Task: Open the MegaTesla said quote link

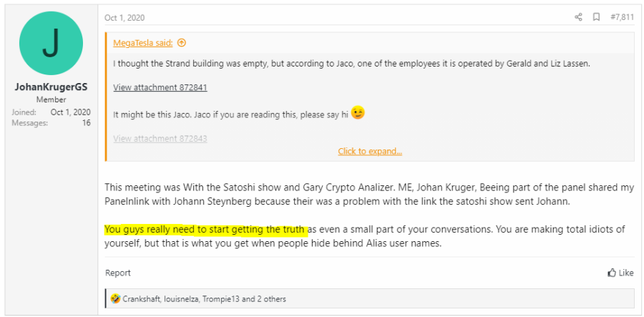Action: [144, 43]
